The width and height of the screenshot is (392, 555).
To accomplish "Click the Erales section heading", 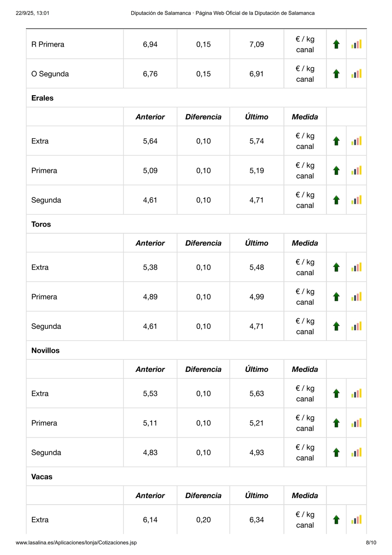I will pos(42,98).
